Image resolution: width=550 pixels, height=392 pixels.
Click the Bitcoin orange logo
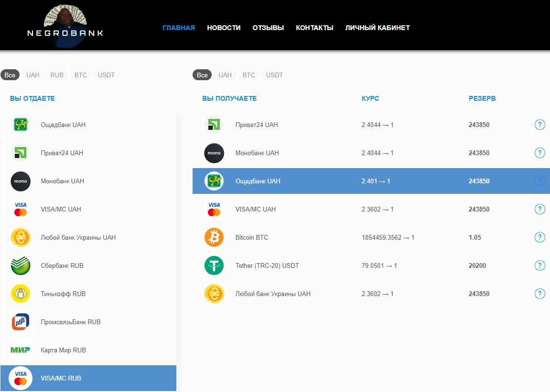[214, 237]
